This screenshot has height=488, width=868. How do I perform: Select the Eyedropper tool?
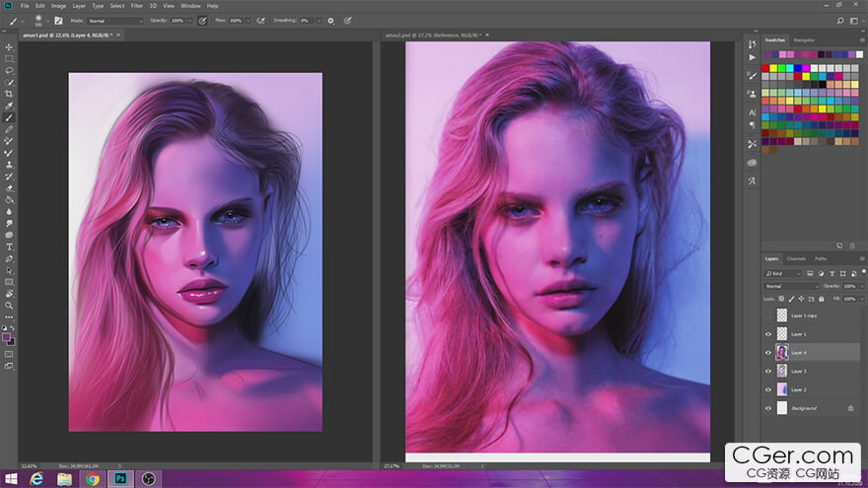click(x=9, y=105)
